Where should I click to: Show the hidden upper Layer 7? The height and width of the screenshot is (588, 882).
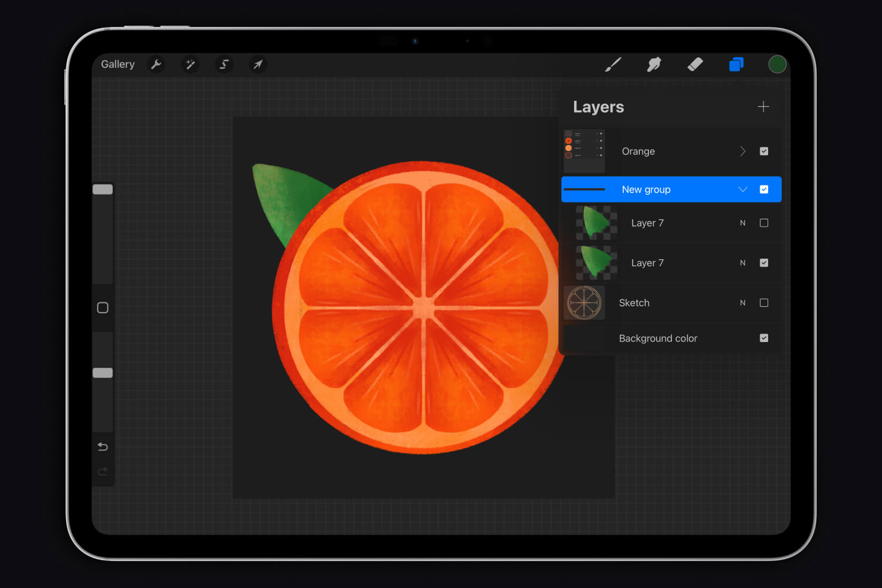pos(764,223)
